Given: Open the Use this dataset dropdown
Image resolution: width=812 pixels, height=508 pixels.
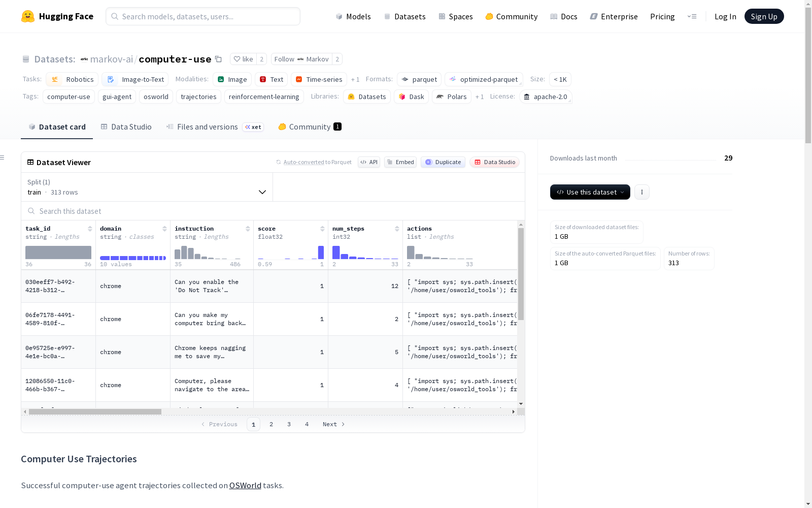Looking at the screenshot, I should [590, 192].
